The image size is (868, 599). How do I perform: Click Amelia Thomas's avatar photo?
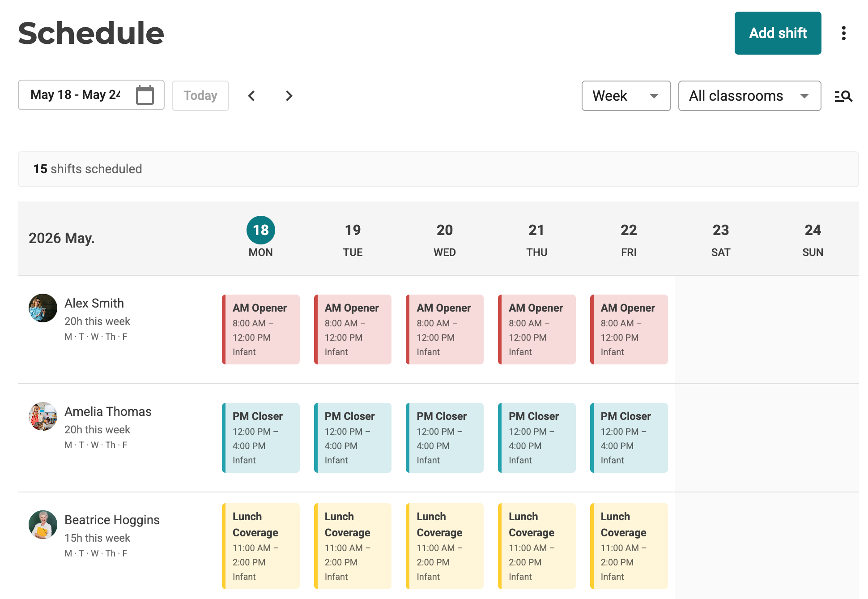tap(43, 416)
